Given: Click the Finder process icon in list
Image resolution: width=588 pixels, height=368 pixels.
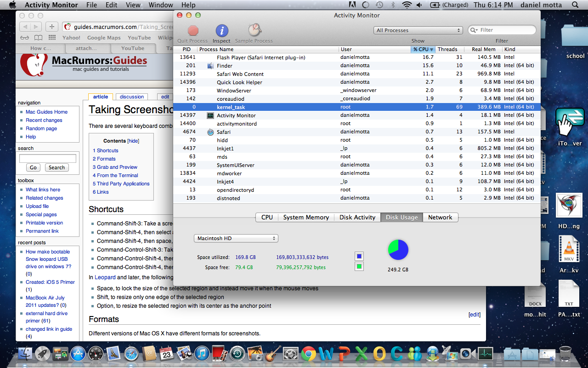Looking at the screenshot, I should 210,66.
